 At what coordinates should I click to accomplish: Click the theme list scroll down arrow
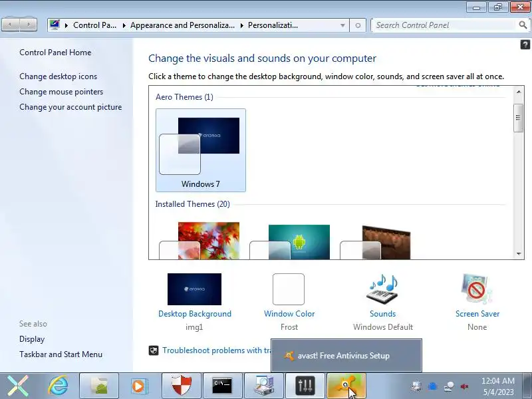pyautogui.click(x=518, y=254)
